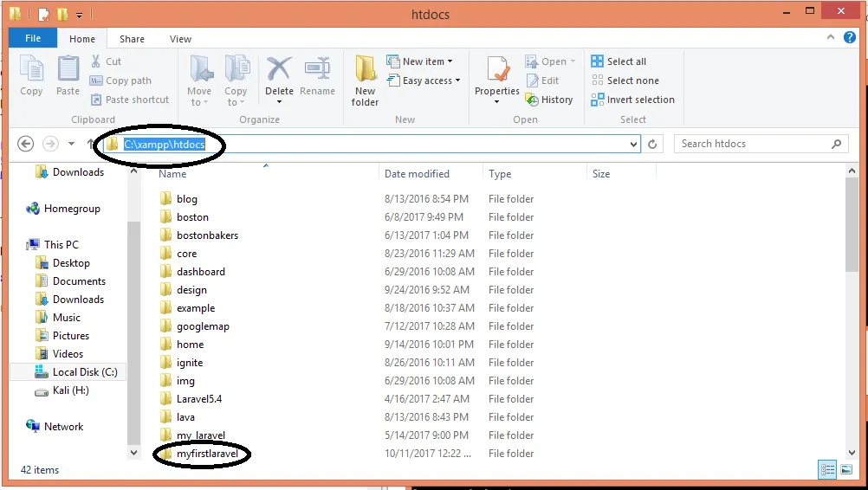Click Select all
The width and height of the screenshot is (868, 490).
tap(619, 61)
